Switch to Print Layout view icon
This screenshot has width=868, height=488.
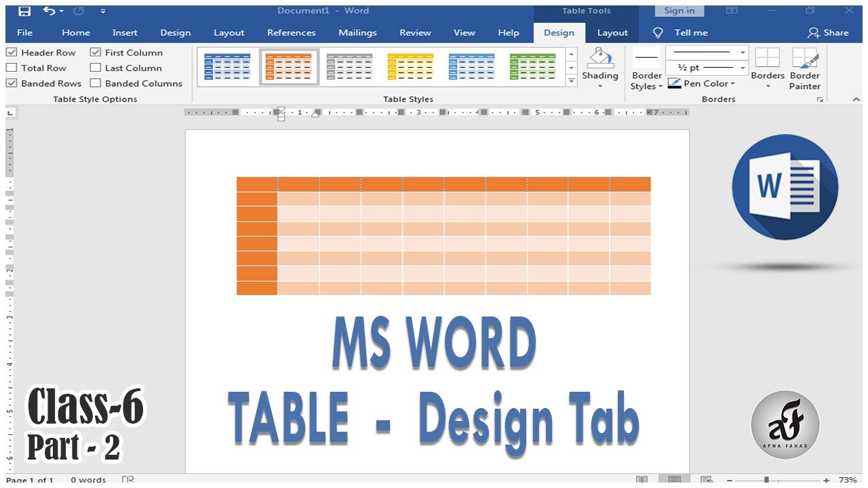(x=674, y=480)
